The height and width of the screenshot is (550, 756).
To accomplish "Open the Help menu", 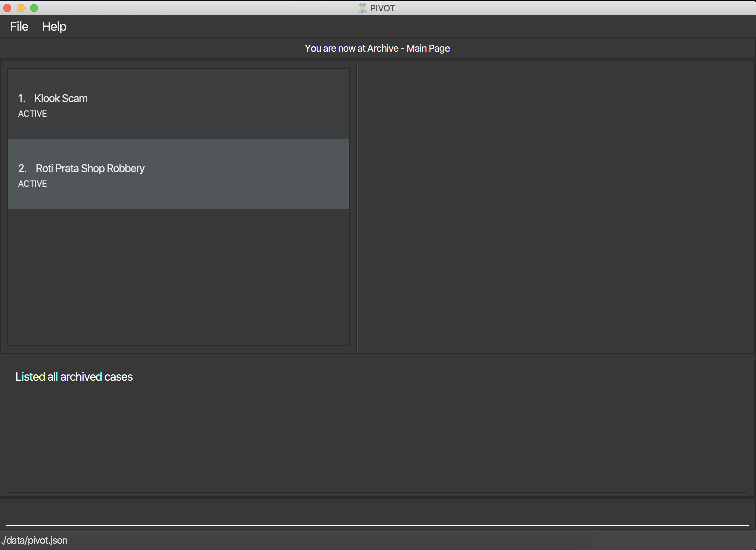I will click(54, 26).
